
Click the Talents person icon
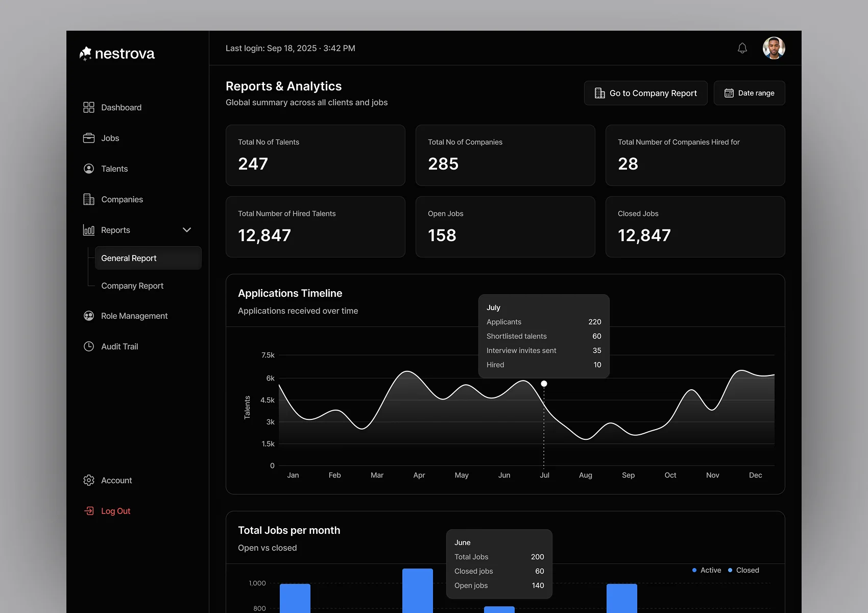[89, 169]
